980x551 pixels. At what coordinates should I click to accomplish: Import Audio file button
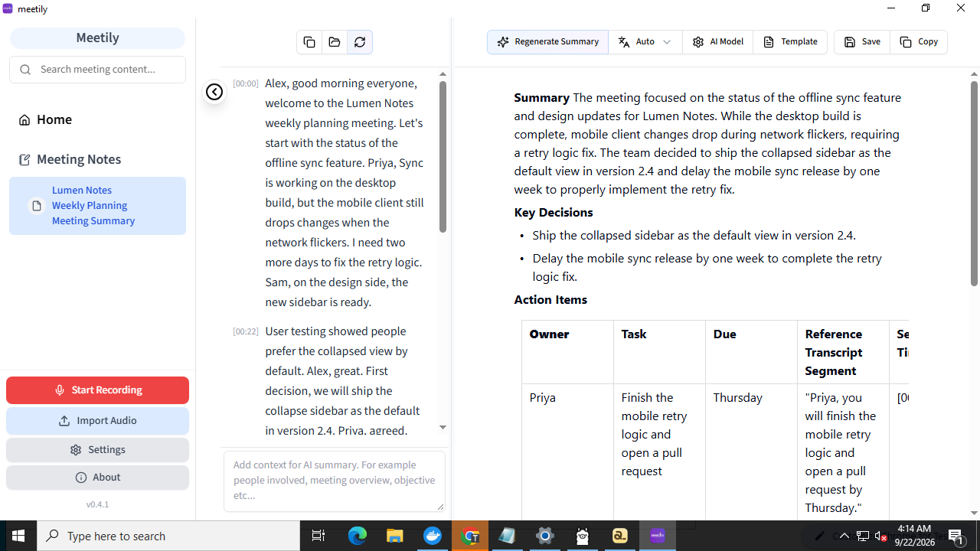tap(97, 421)
